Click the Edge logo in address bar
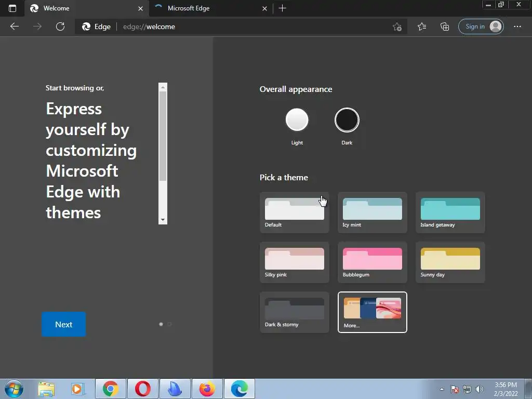 86,26
